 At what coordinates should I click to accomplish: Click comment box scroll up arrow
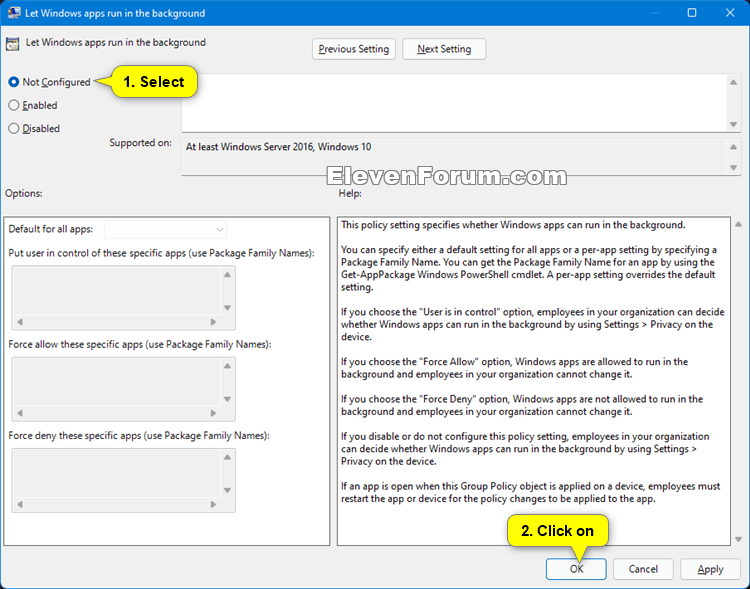click(733, 82)
